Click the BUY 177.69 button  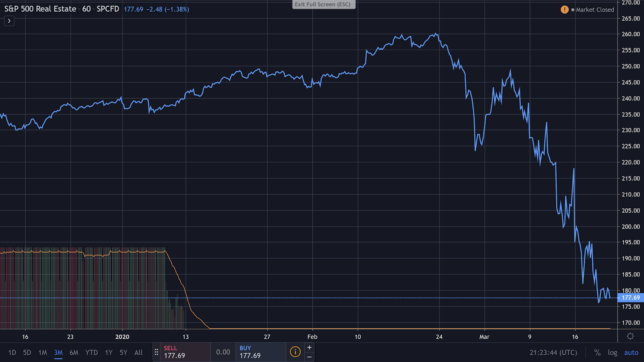pyautogui.click(x=261, y=352)
